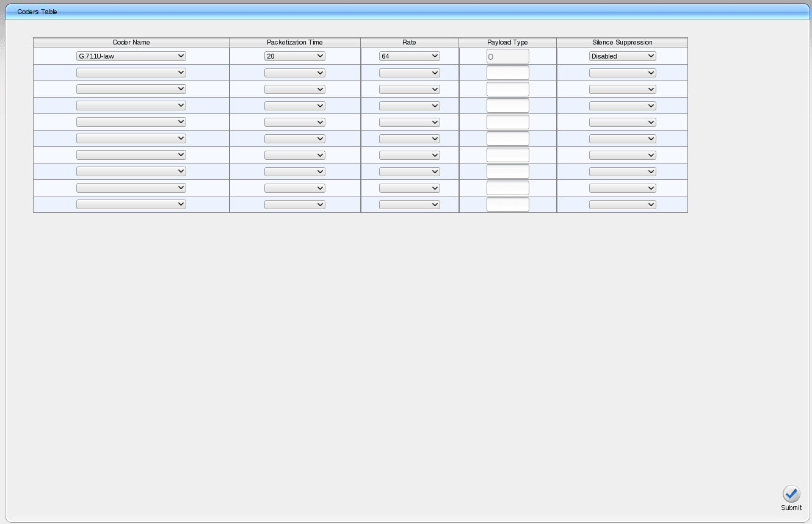Viewport: 812px width, 524px height.
Task: Open the Silence Suppression dropdown in row seven
Action: [623, 155]
